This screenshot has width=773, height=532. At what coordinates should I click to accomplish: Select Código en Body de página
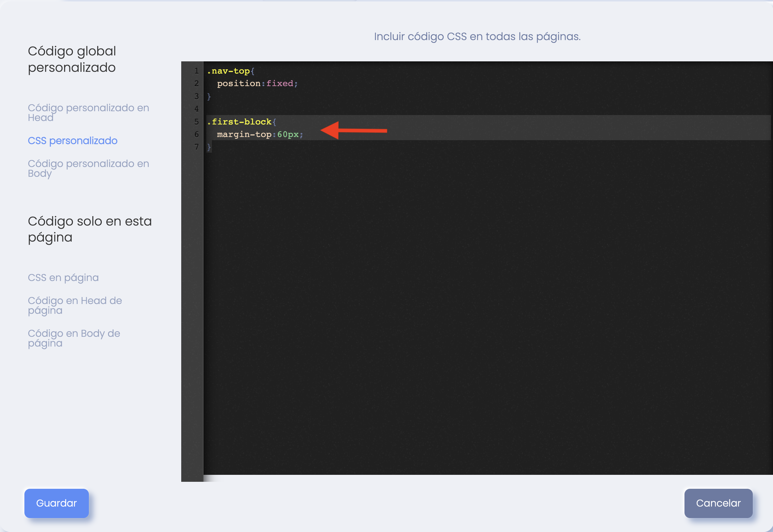click(74, 338)
